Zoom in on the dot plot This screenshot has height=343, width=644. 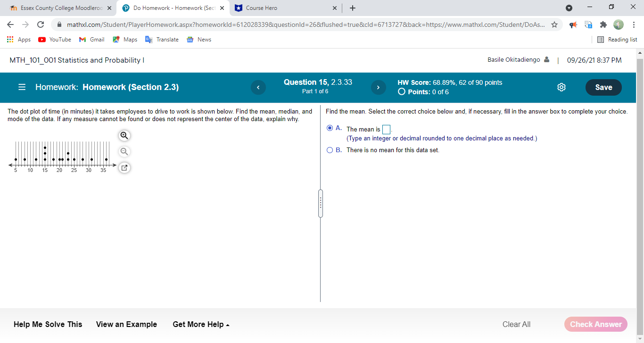click(x=124, y=136)
